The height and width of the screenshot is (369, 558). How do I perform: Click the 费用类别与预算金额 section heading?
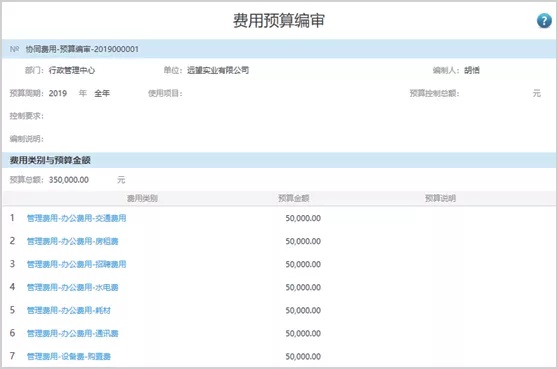[x=50, y=160]
